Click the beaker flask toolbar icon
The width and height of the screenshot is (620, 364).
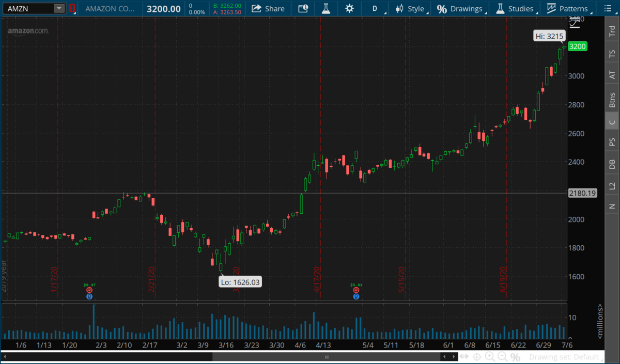click(326, 8)
